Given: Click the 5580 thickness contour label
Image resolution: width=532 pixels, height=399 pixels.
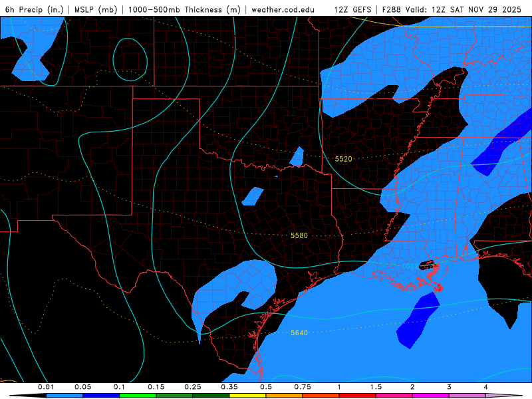Looking at the screenshot, I should click(299, 235).
